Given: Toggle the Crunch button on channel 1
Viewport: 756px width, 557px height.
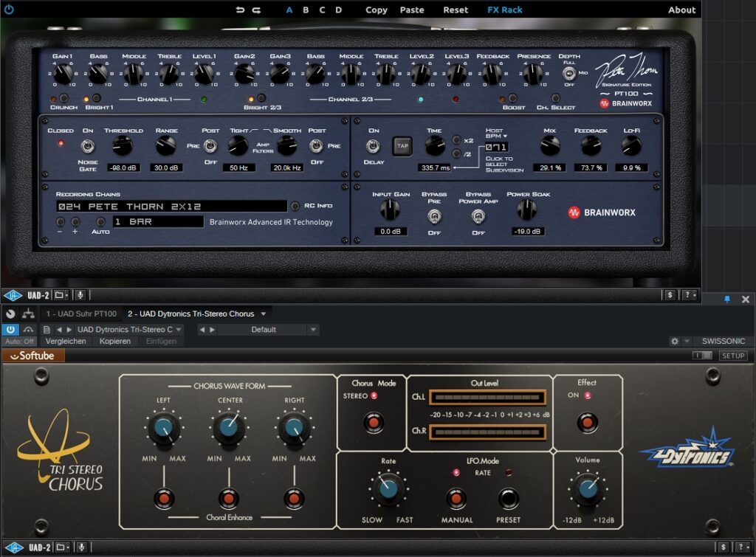Looking at the screenshot, I should pyautogui.click(x=63, y=98).
